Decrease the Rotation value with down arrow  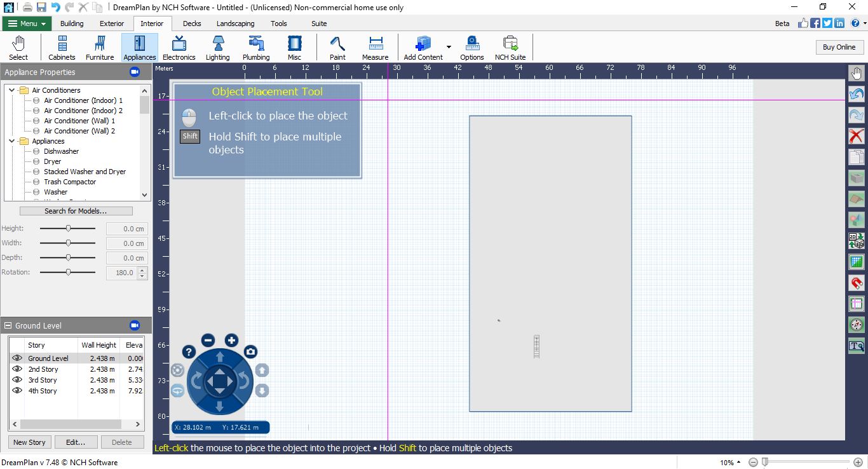coord(142,276)
